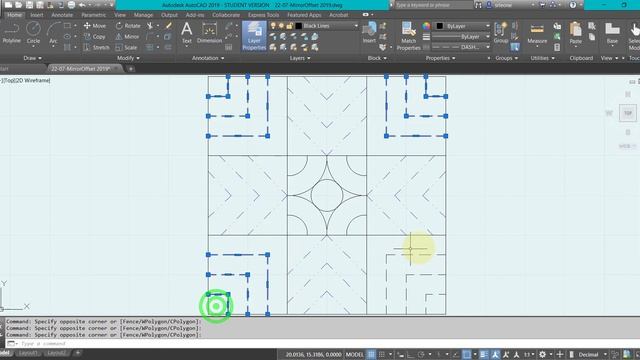
Task: Select the Rectangle draw tool
Action: [x=67, y=26]
